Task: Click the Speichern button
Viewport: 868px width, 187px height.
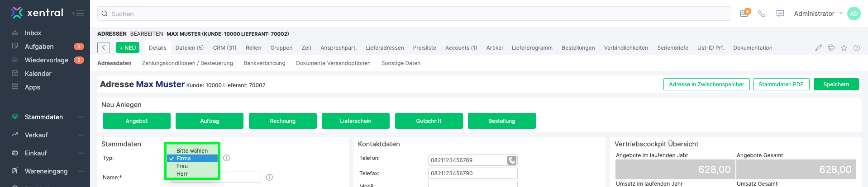Action: [836, 84]
